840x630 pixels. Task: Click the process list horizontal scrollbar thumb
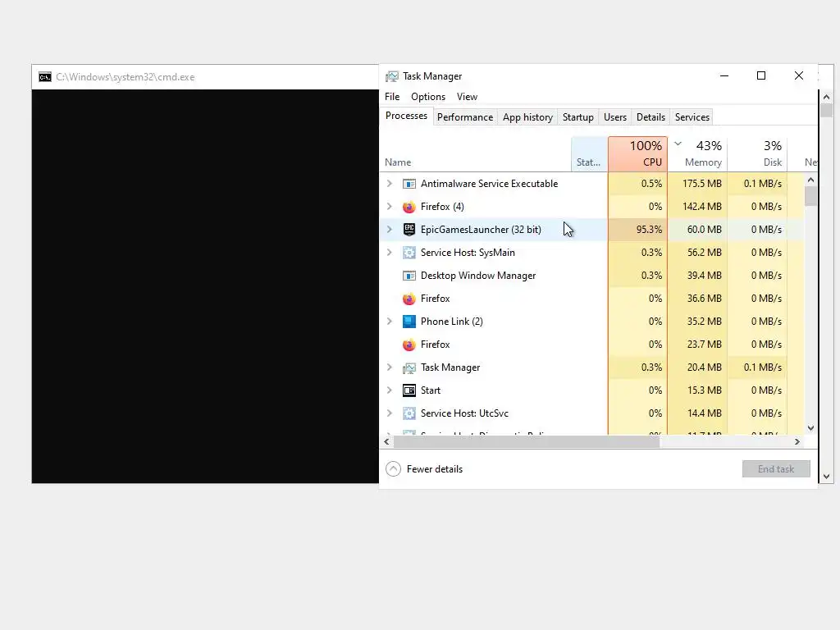pos(527,442)
